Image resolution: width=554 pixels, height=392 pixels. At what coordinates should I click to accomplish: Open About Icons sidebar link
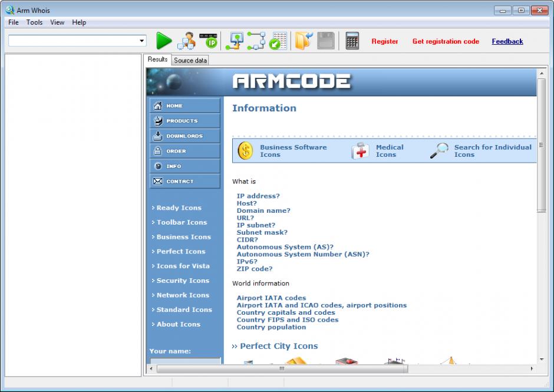178,324
